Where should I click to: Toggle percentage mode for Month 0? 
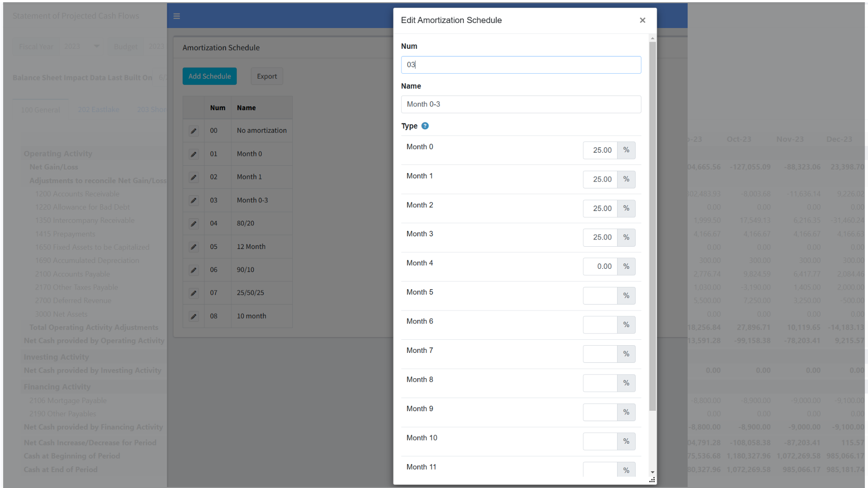(x=626, y=150)
